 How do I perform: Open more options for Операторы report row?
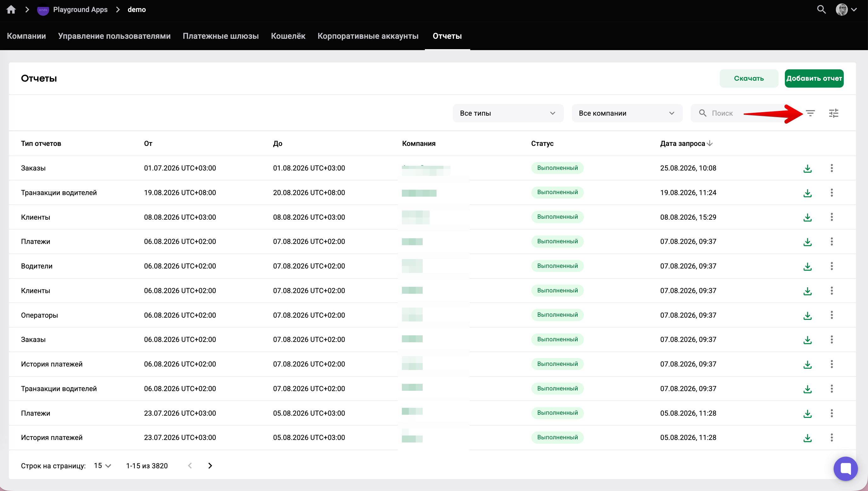[831, 315]
